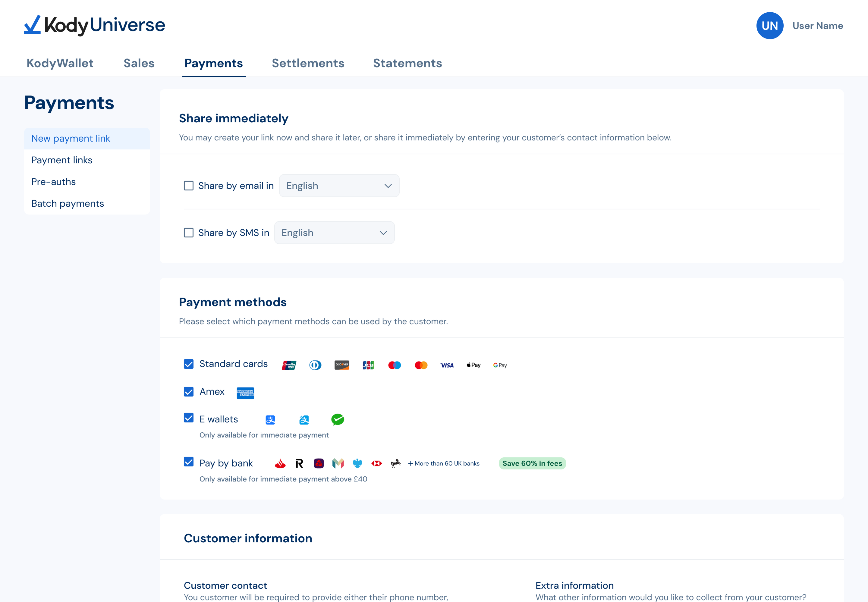The image size is (868, 602).
Task: Click the light blue AlipayHK icon
Action: click(x=304, y=420)
